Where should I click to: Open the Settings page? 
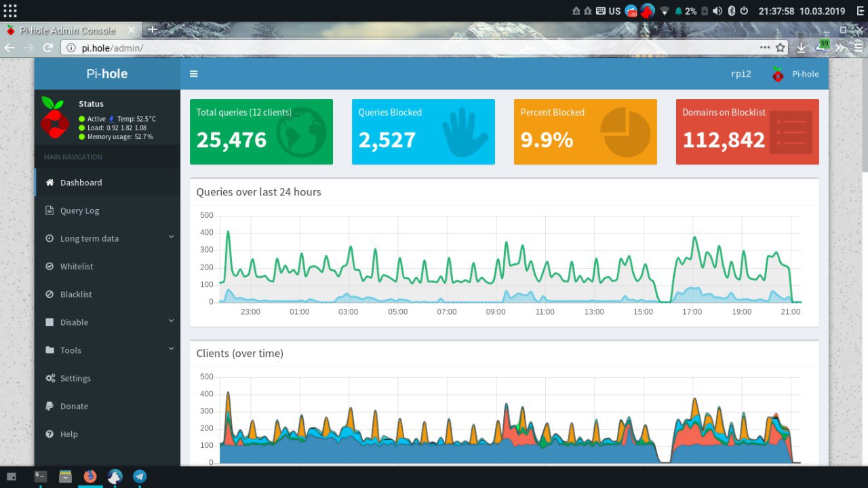[107, 378]
